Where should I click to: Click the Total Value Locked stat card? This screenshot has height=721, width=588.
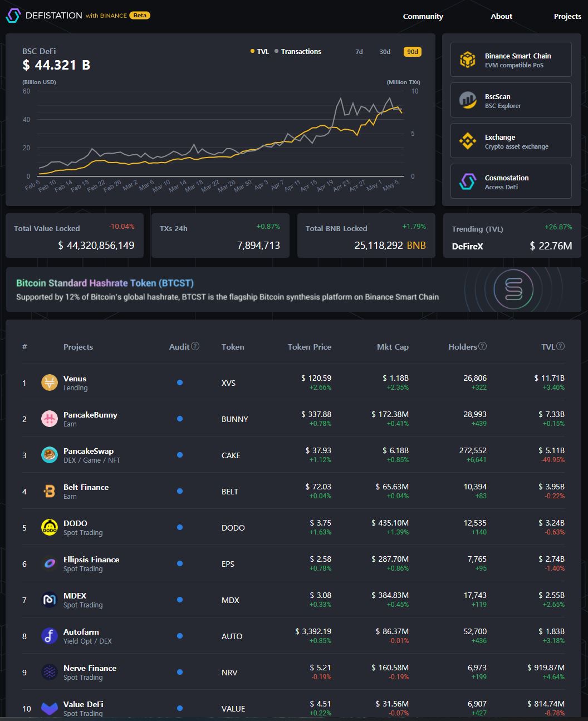pos(75,236)
